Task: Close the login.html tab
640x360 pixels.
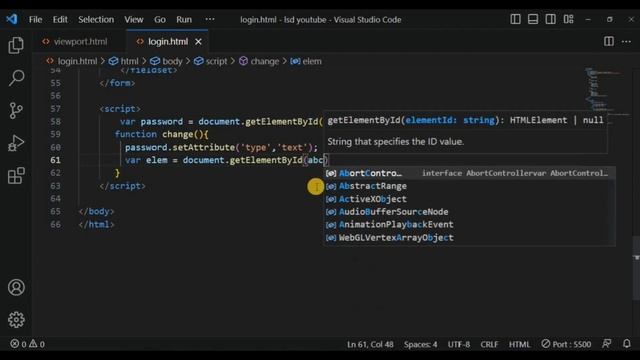Action: 198,42
